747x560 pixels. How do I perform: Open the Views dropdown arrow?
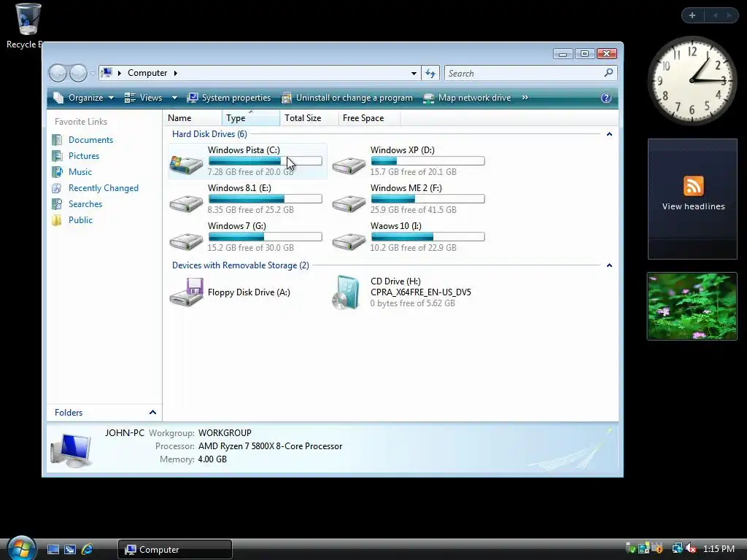coord(174,98)
